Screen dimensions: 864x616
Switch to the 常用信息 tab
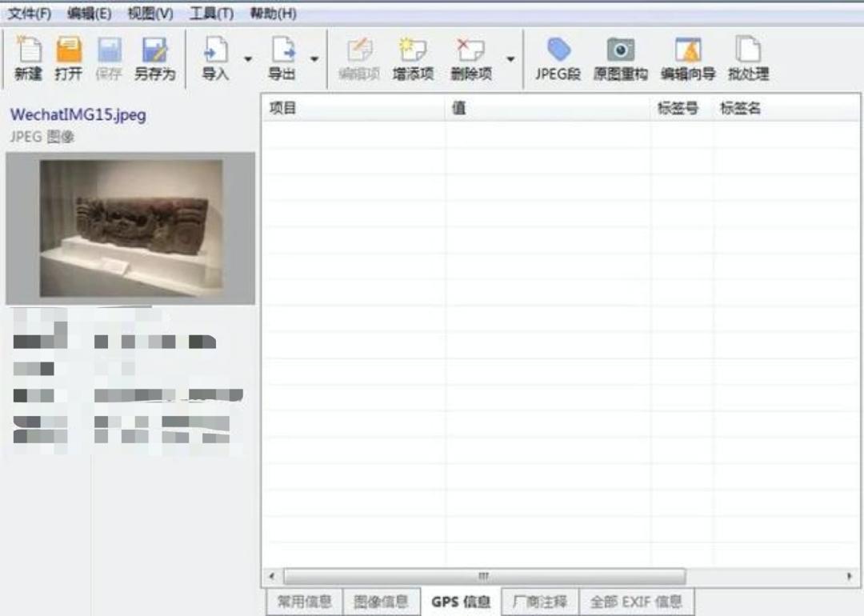coord(304,602)
